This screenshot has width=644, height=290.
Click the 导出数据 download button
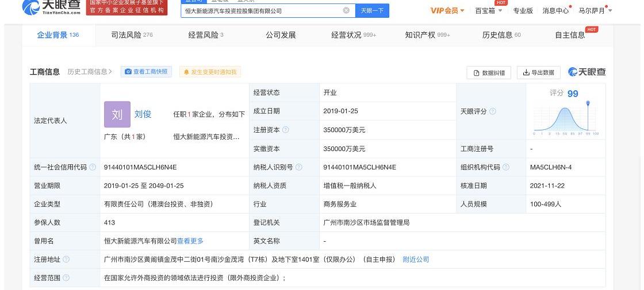click(x=538, y=72)
